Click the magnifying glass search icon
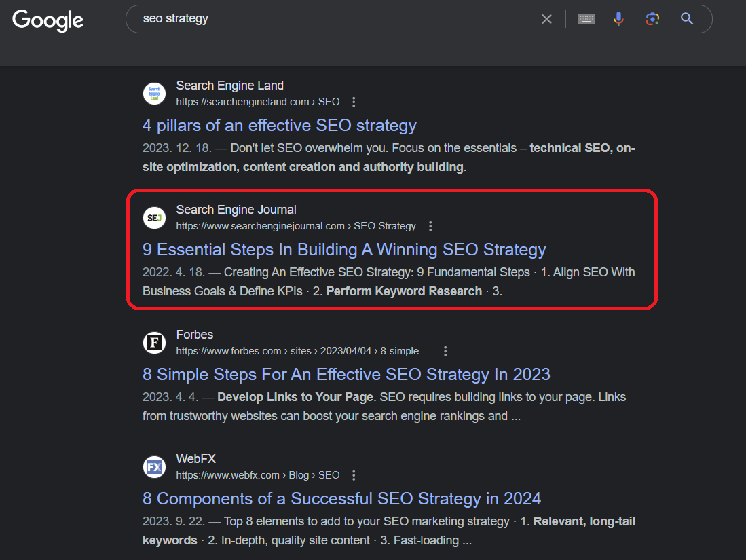This screenshot has width=746, height=560. click(686, 18)
